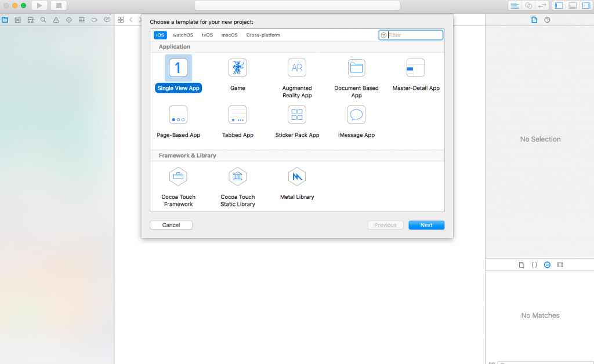Switch to the Assistant editor
This screenshot has height=364, width=594.
click(x=528, y=6)
